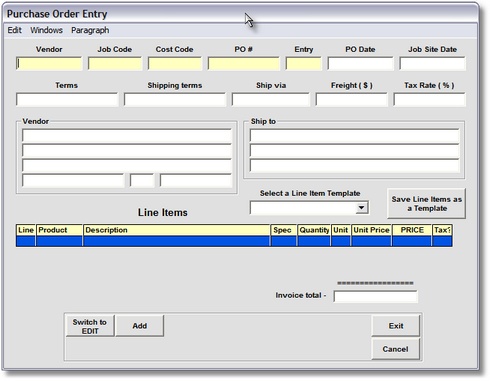Screen dimensions: 490x381
Task: Click the Cancel button
Action: pyautogui.click(x=396, y=349)
